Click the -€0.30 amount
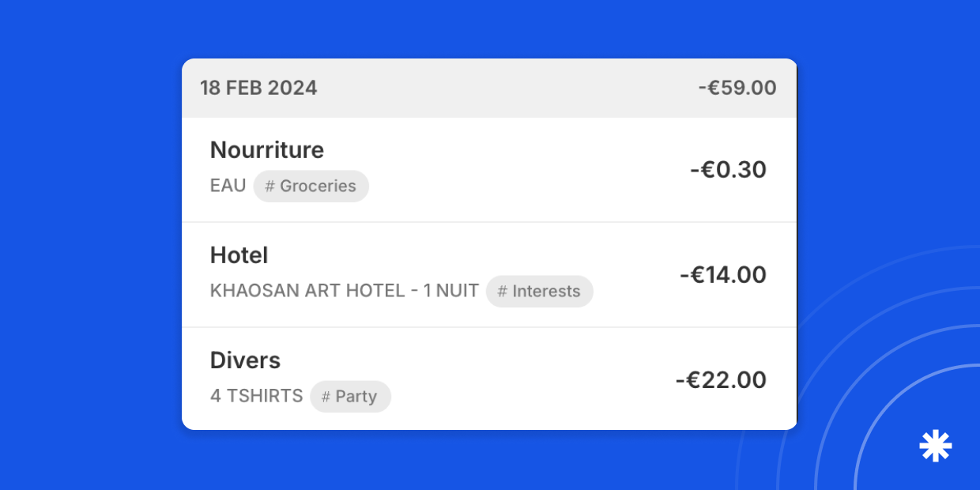Screen dimensions: 980x490 pyautogui.click(x=728, y=170)
